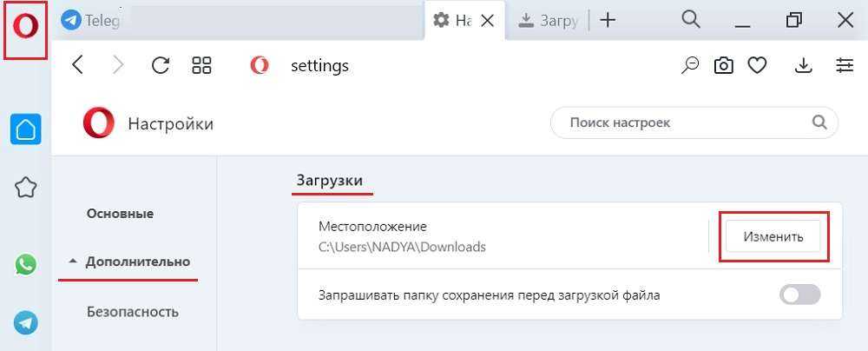Open the Downloads arrow icon in toolbar
The height and width of the screenshot is (351, 868).
(804, 65)
